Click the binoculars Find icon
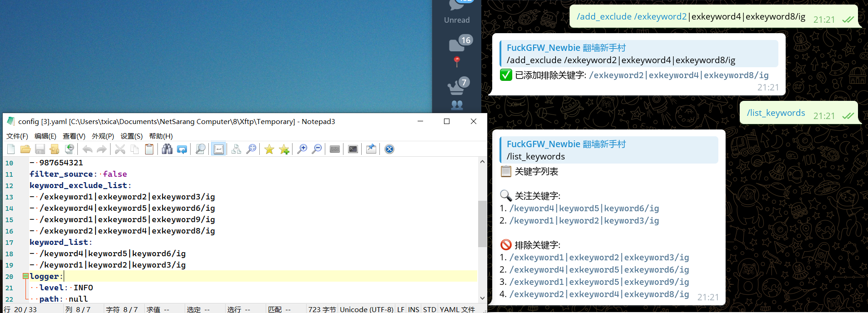This screenshot has width=868, height=313. [x=167, y=149]
